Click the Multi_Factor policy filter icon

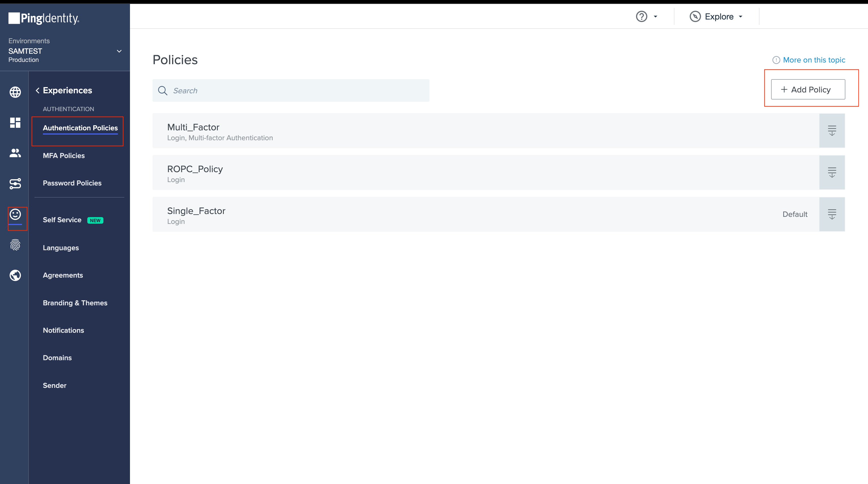click(x=832, y=131)
